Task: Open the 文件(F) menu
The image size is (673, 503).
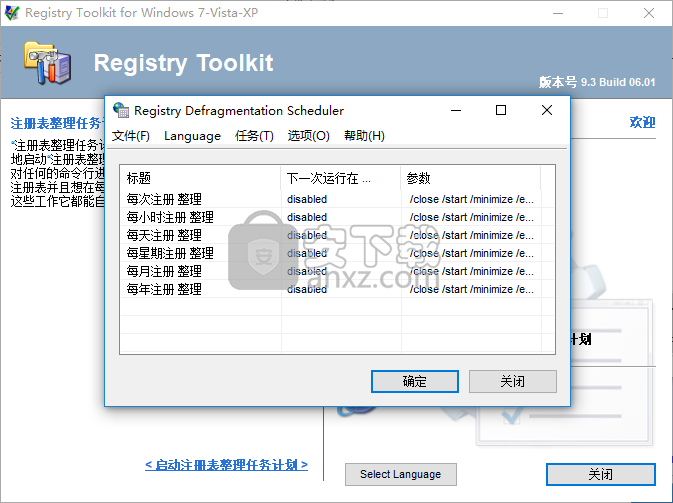Action: 130,136
